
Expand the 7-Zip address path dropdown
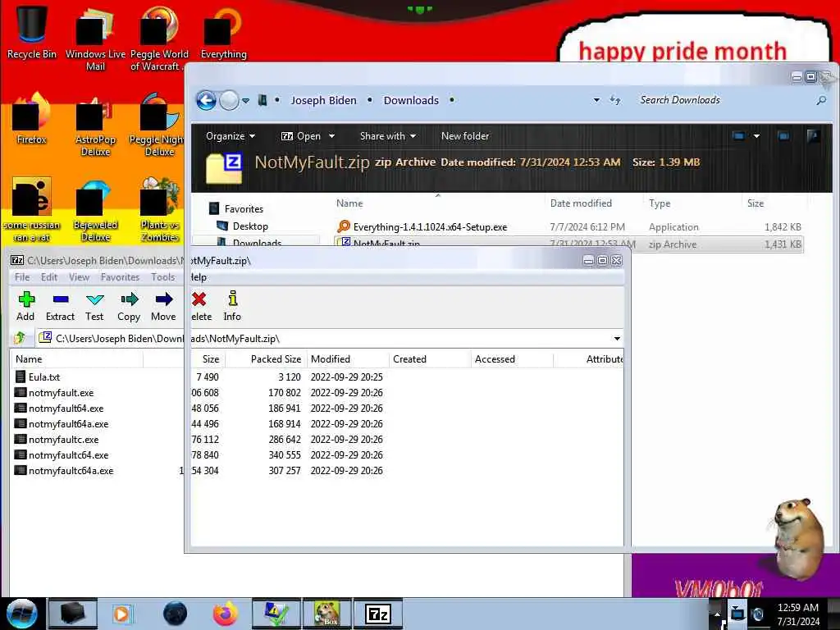pos(617,339)
